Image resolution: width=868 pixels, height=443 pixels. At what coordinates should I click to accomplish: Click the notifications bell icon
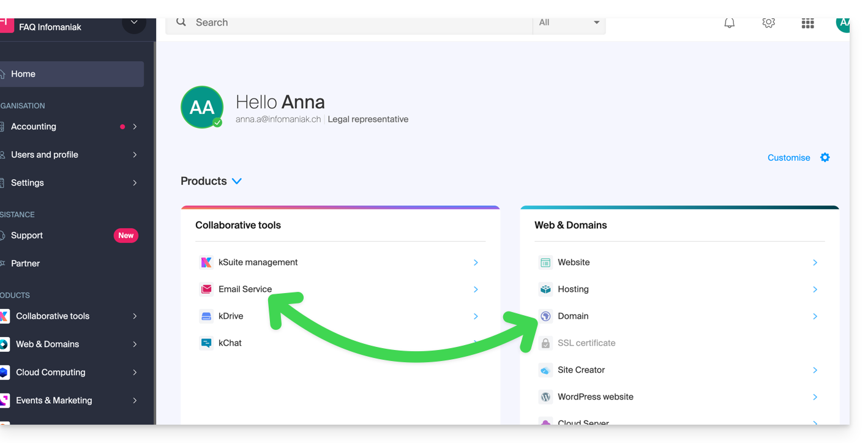729,23
